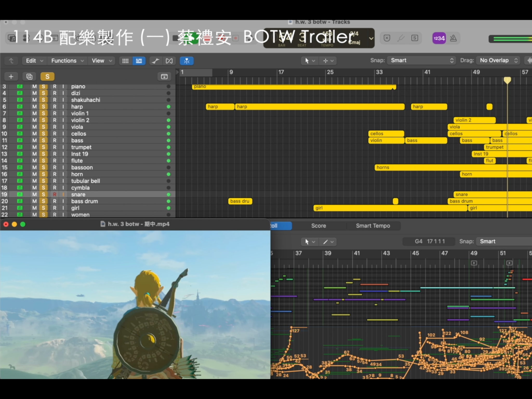
Task: Click the green instrument icon on women track
Action: (x=20, y=215)
